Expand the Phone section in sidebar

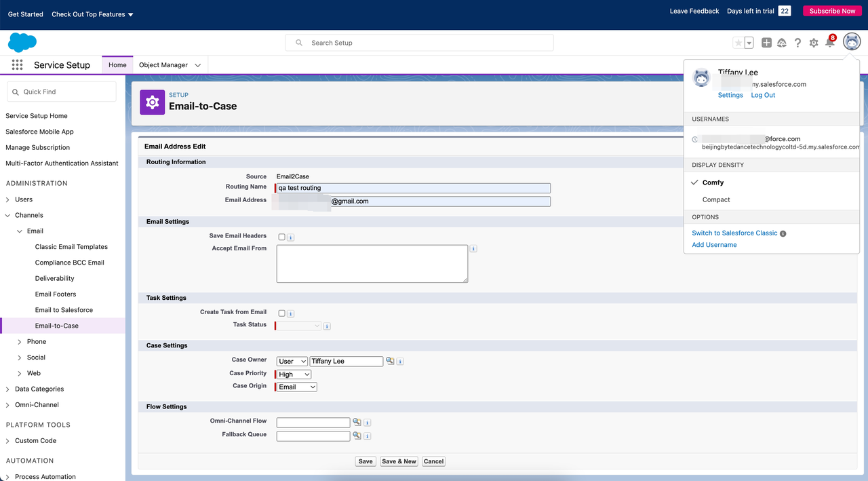pyautogui.click(x=20, y=342)
